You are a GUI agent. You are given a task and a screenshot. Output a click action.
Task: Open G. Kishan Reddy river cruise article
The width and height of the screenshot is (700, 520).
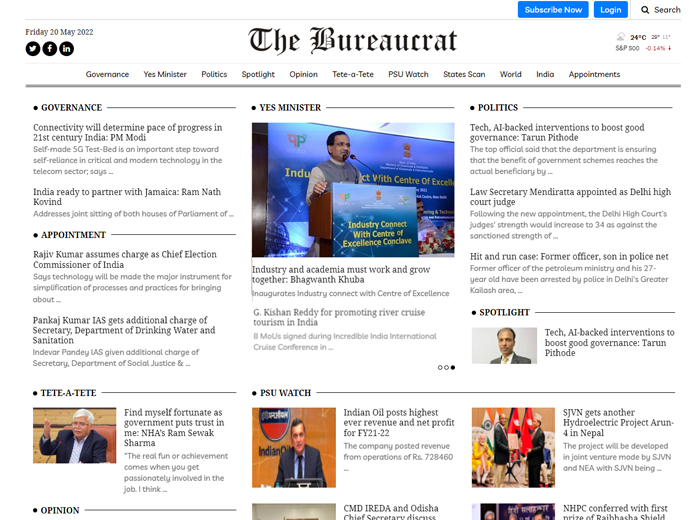point(339,317)
